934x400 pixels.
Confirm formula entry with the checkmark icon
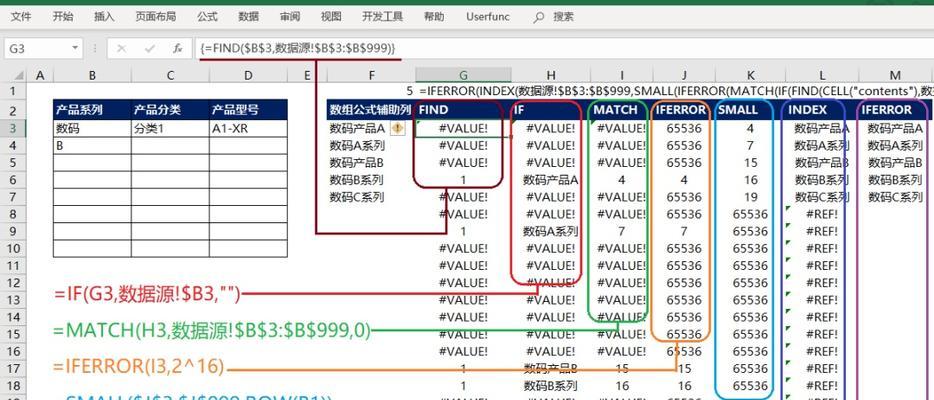(150, 48)
